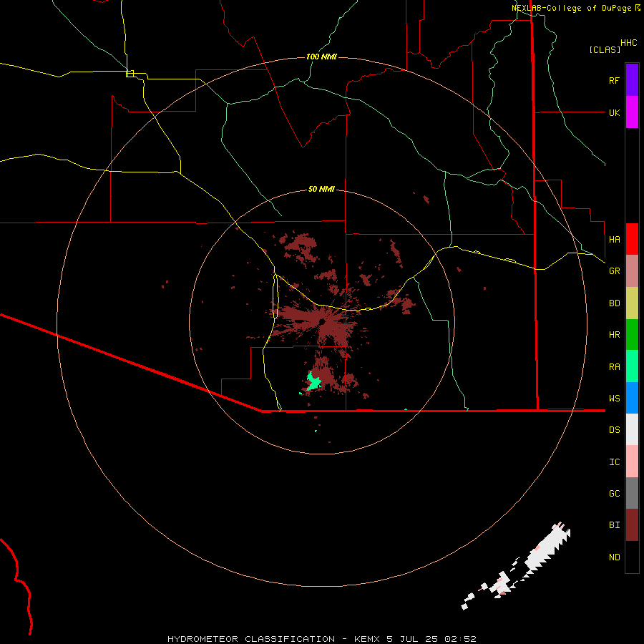Click the DS legend label

[x=614, y=430]
